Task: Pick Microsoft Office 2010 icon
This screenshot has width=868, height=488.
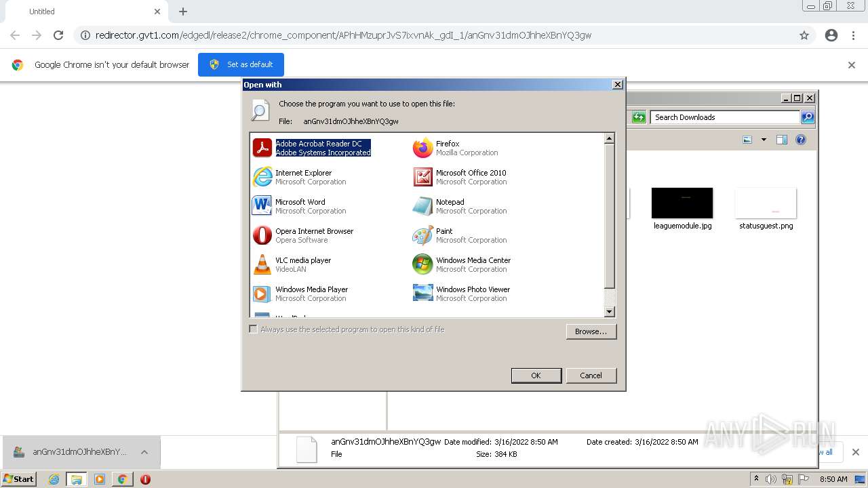Action: 422,177
